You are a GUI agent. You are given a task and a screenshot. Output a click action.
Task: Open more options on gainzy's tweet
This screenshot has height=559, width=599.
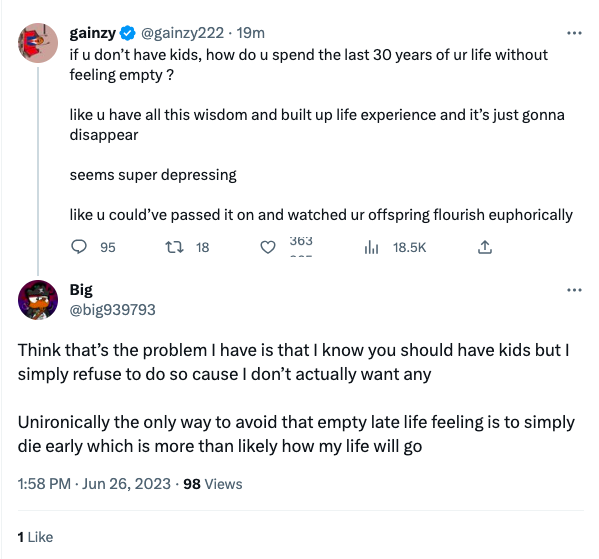(x=574, y=33)
